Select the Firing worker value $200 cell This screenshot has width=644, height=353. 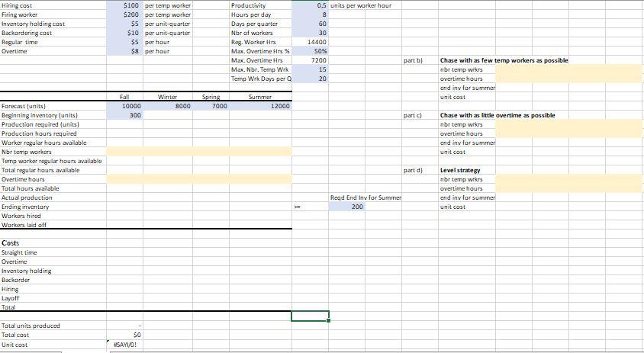click(x=125, y=14)
